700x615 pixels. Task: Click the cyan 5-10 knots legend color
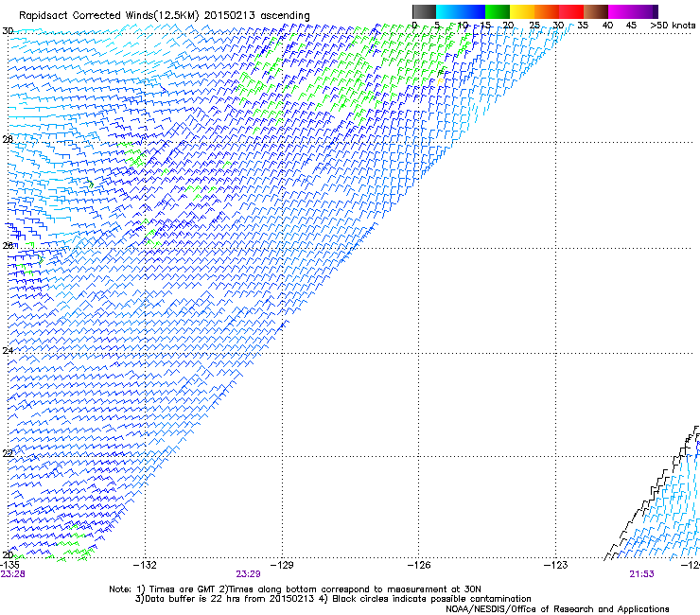[448, 11]
